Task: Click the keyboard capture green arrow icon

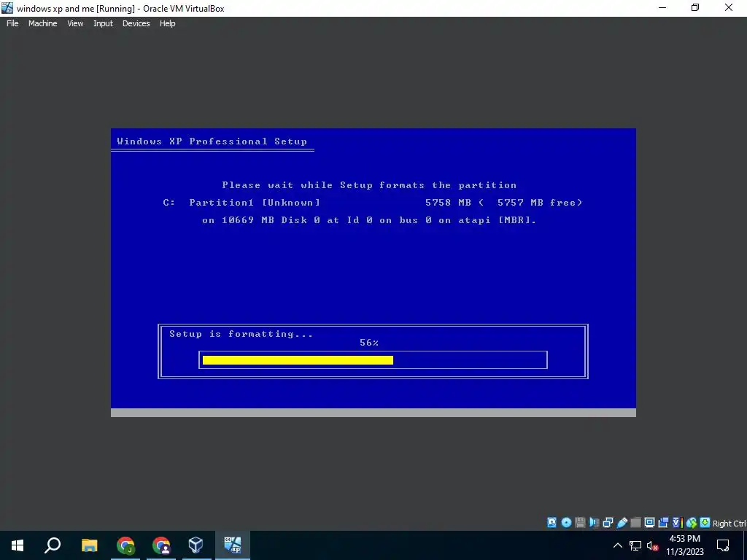Action: (705, 523)
